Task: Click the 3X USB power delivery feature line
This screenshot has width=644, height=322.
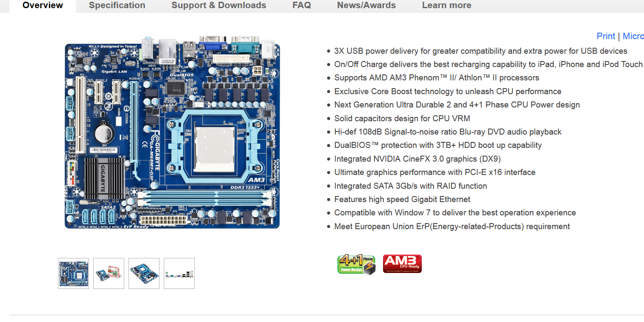Action: 481,51
